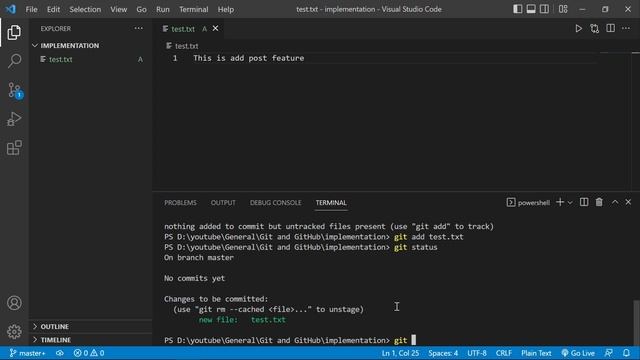Image resolution: width=640 pixels, height=360 pixels.
Task: Open the Go menu
Action: pos(141,9)
